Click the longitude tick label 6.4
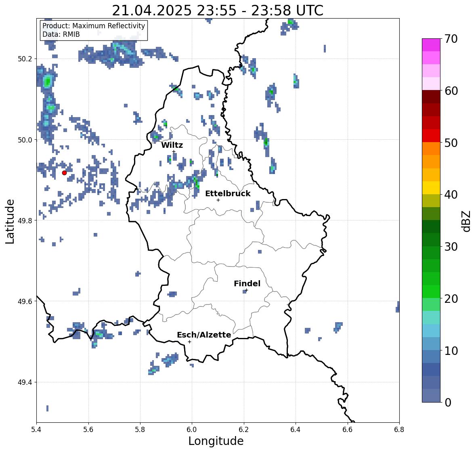 [x=296, y=430]
